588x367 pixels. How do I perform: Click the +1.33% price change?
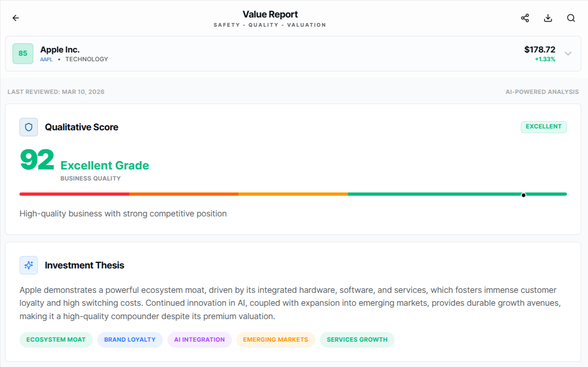coord(545,59)
